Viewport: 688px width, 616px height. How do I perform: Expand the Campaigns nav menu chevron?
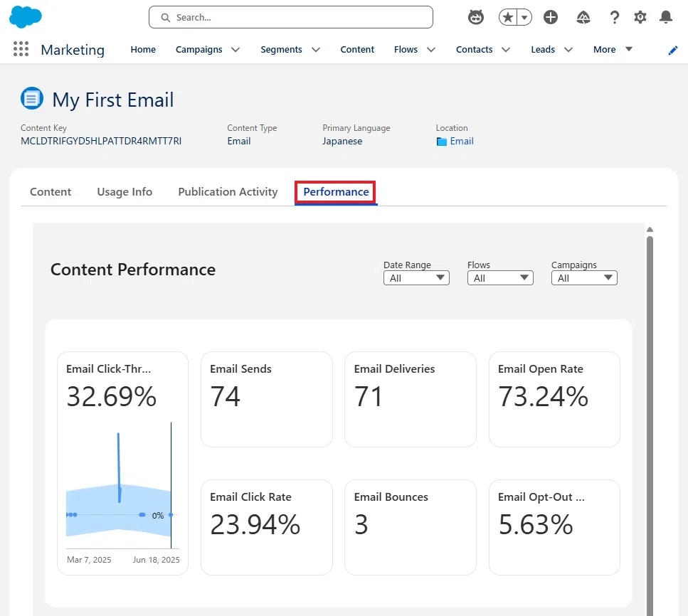(235, 50)
